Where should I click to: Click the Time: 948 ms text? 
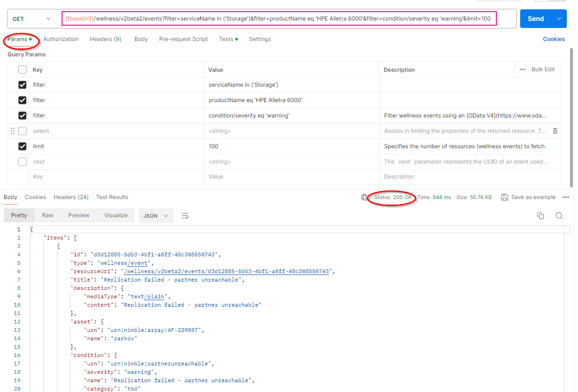point(434,197)
